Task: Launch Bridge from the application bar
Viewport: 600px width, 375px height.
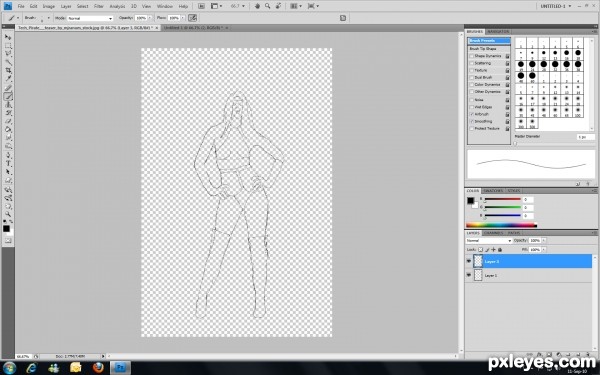Action: coord(201,6)
